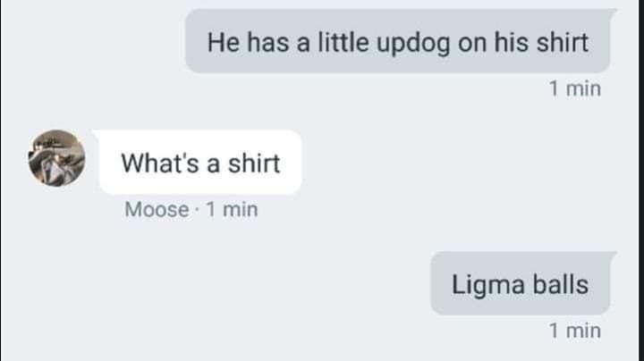Click the word 'Ligma' in last message
Image resolution: width=644 pixels, height=361 pixels.
coord(487,286)
